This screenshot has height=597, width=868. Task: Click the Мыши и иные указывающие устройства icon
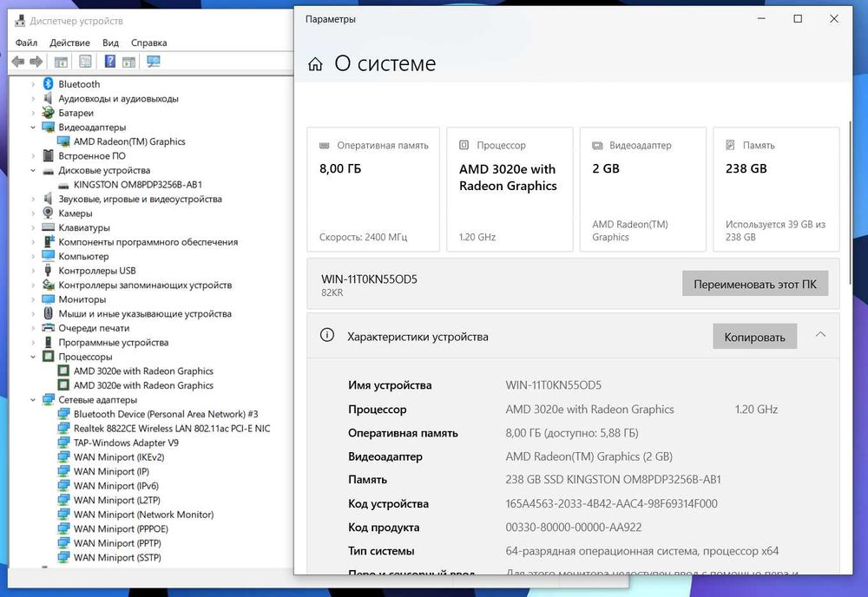[48, 314]
